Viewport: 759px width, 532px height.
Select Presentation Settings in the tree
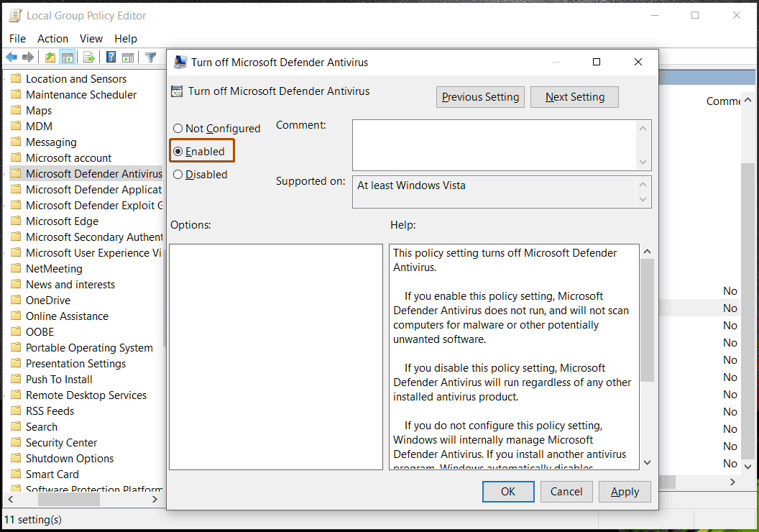click(75, 363)
